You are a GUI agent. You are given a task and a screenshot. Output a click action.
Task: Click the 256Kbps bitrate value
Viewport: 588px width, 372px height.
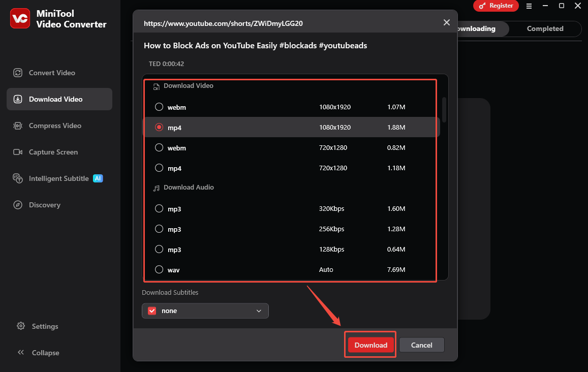[331, 229]
